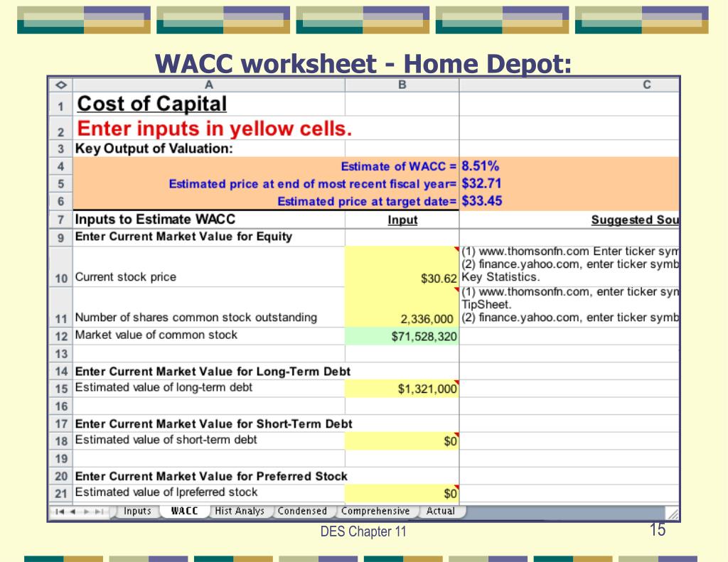Click the select-all corner diamond

tap(61, 85)
